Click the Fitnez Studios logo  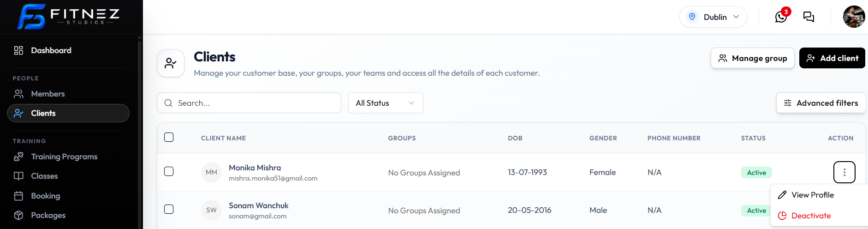68,17
